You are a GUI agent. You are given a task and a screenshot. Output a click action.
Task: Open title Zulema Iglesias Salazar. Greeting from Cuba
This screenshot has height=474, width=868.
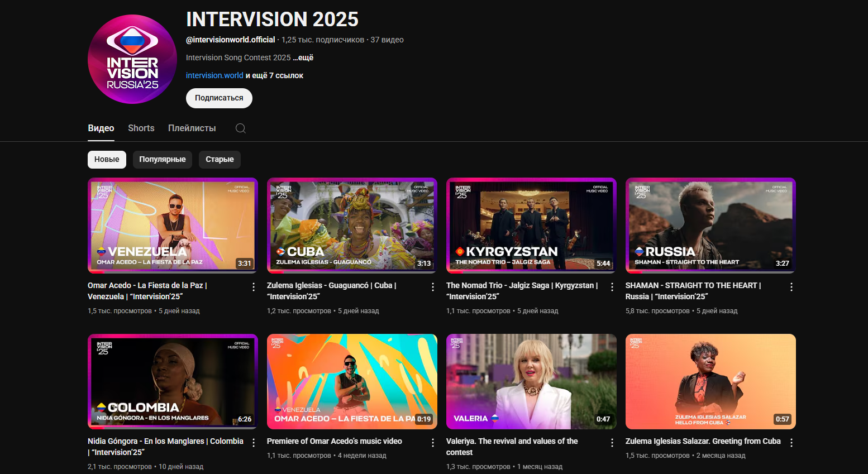pos(703,441)
